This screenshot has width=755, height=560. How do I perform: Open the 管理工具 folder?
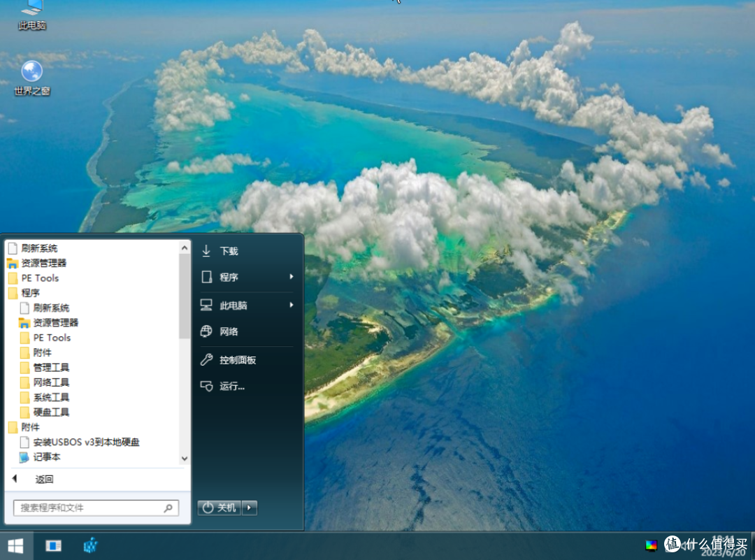click(x=50, y=368)
